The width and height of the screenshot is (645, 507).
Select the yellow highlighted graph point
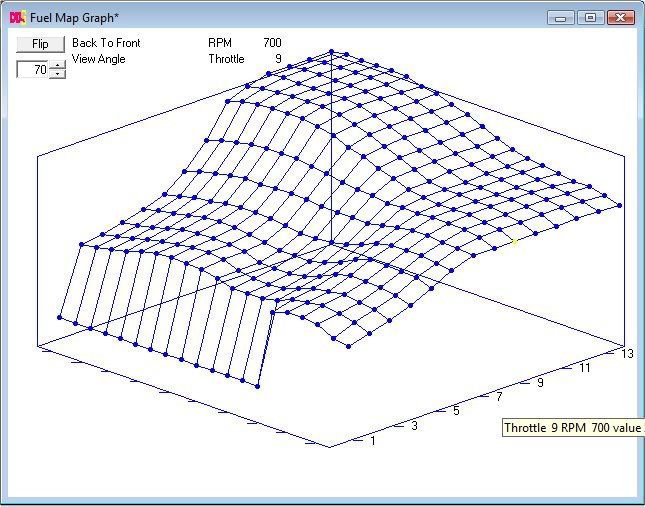514,241
